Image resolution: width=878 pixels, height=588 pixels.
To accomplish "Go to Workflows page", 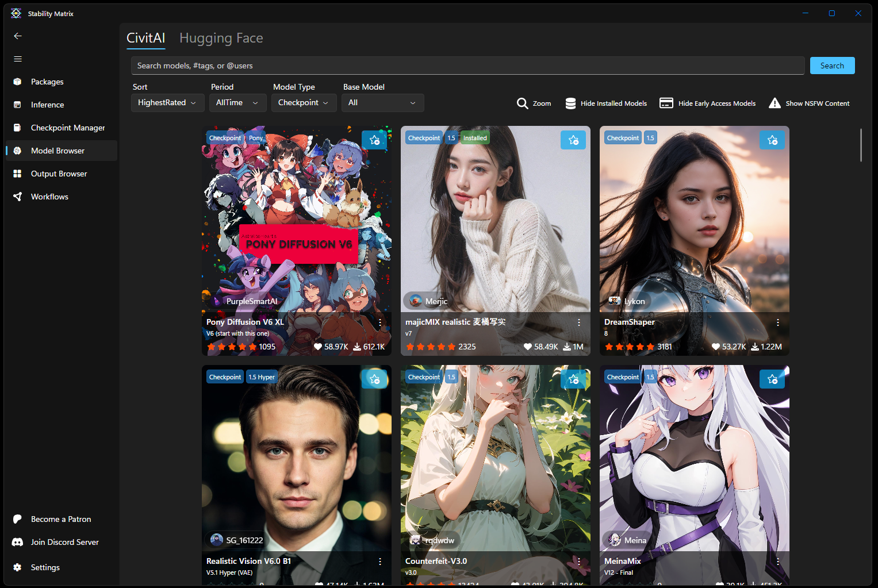I will (x=61, y=197).
